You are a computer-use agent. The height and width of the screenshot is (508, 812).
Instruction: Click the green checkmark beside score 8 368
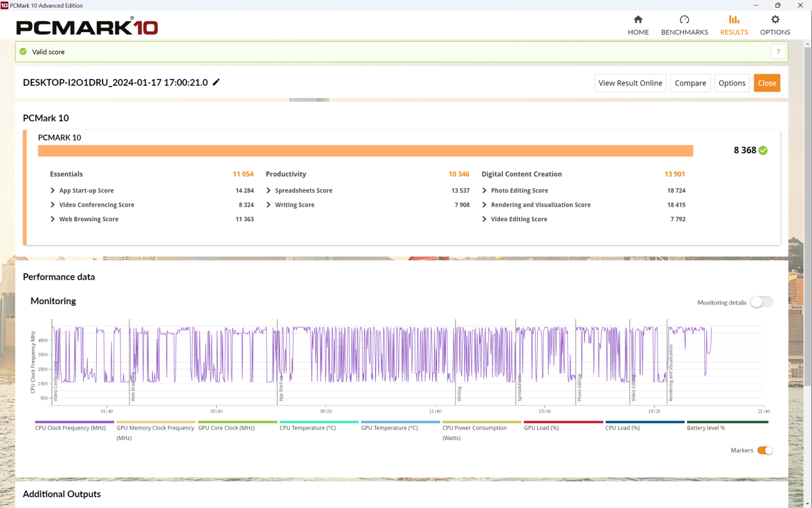(763, 151)
